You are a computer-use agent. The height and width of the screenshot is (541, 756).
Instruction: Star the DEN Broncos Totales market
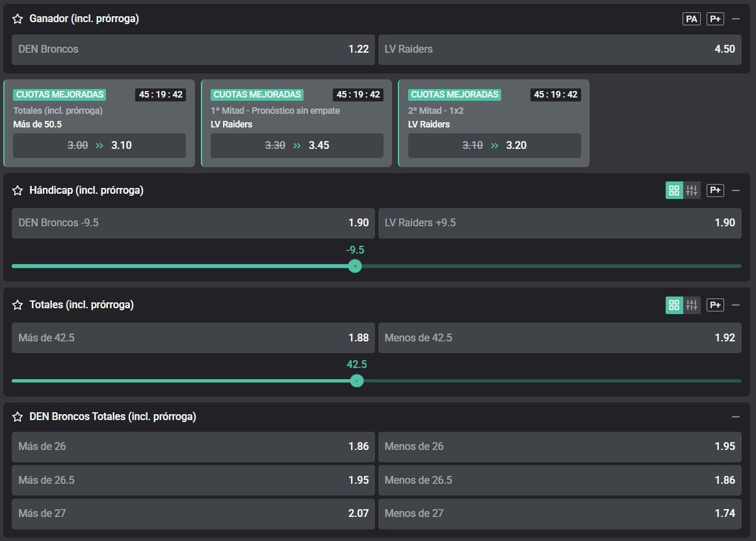(x=18, y=417)
